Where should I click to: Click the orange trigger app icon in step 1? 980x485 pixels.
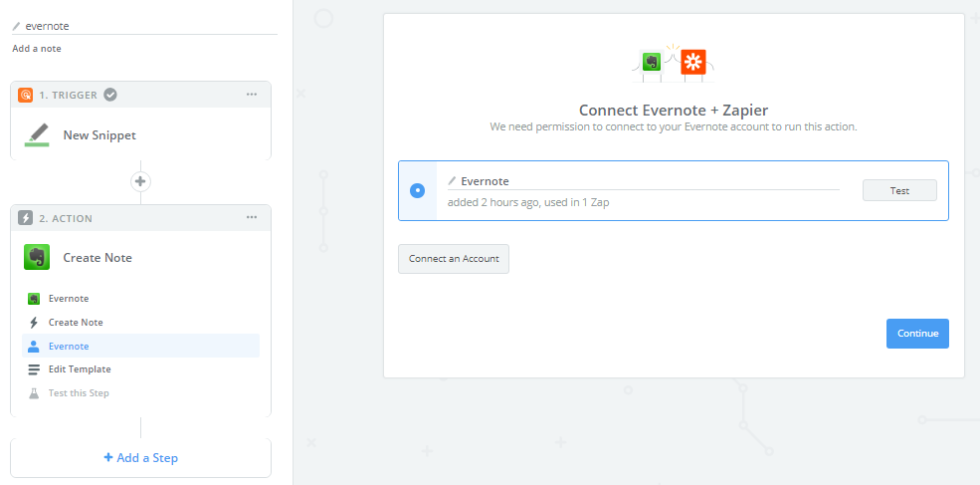click(x=26, y=95)
